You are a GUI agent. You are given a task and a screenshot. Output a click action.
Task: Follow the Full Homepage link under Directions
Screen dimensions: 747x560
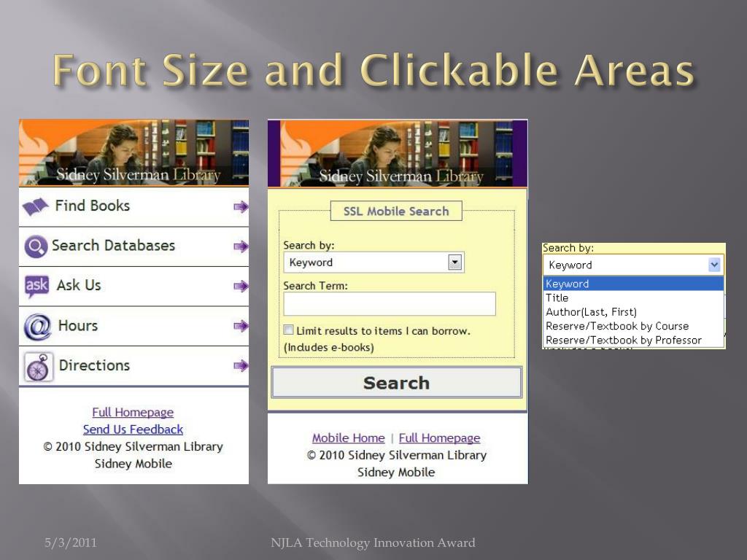[x=133, y=413]
